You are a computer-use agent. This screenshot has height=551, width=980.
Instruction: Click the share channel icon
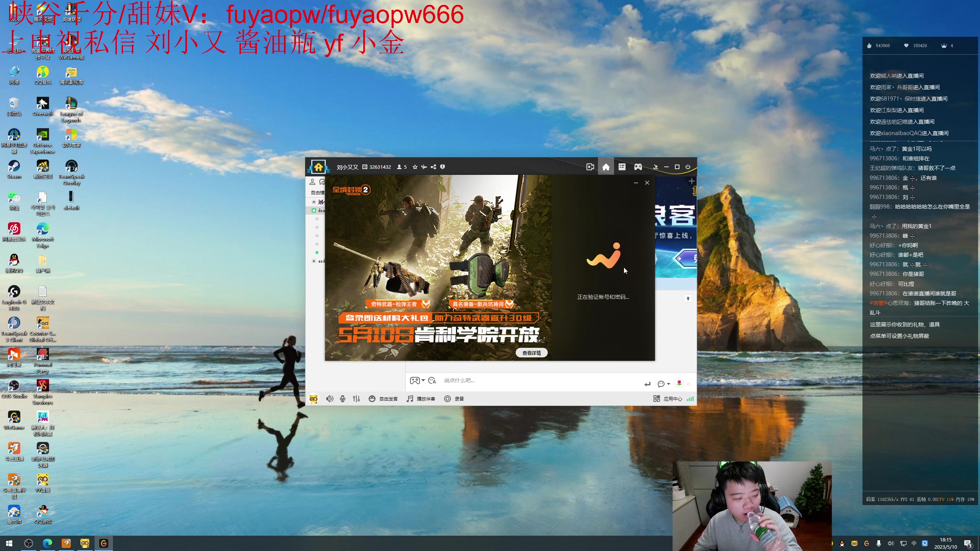(x=433, y=167)
